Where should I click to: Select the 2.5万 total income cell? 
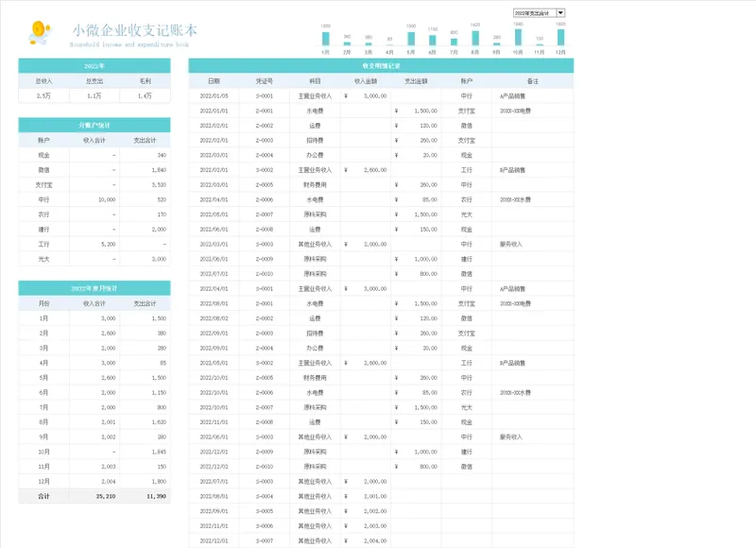point(43,96)
